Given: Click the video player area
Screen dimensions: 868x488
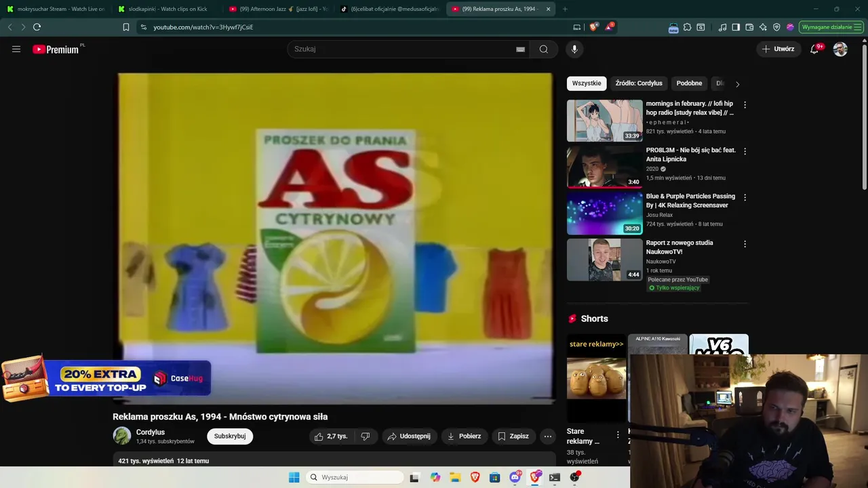Looking at the screenshot, I should 336,239.
